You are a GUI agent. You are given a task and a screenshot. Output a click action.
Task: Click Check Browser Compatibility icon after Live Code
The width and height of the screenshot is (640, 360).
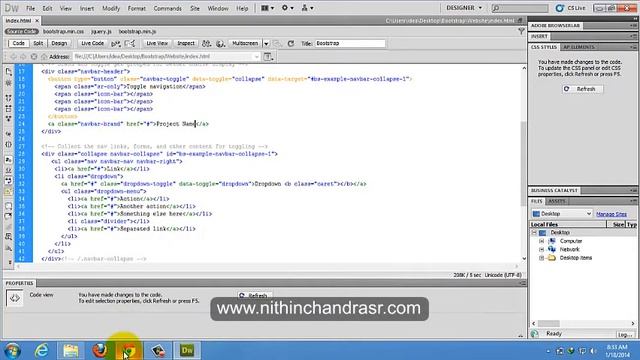coord(116,43)
